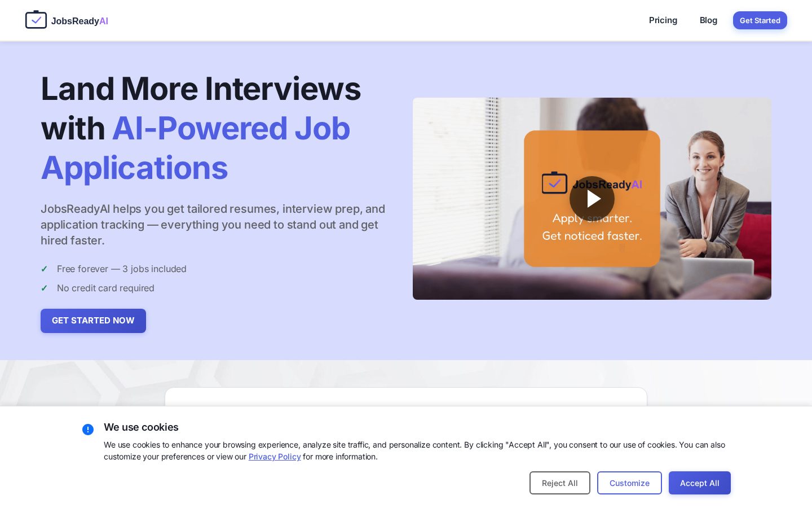Click the text 'Free forever — 3 jobs included'
Image resolution: width=812 pixels, height=508 pixels.
pyautogui.click(x=122, y=269)
